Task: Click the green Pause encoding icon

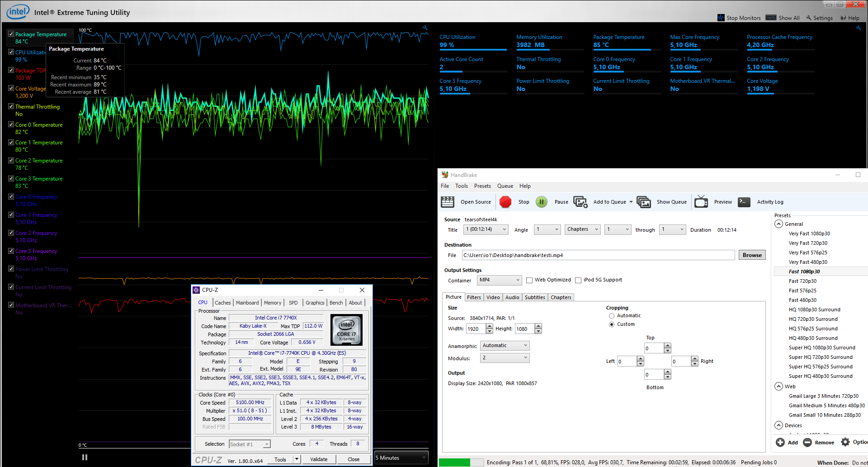Action: [x=542, y=202]
